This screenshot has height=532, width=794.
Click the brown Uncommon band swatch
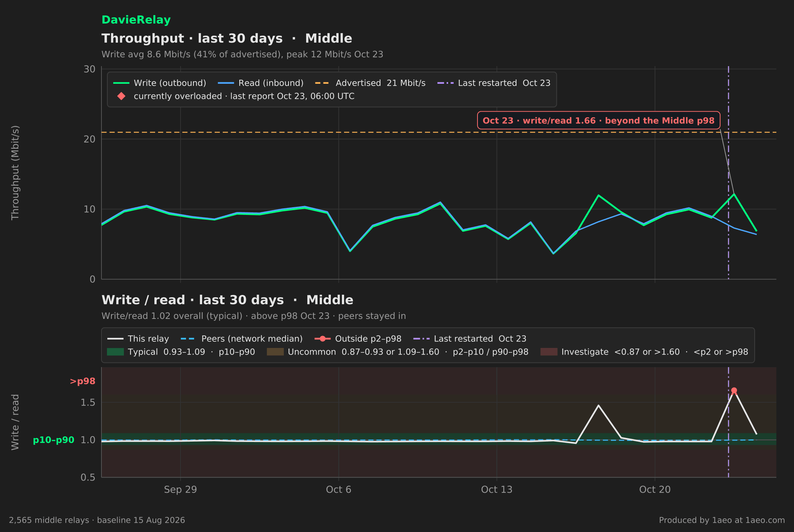coord(275,352)
